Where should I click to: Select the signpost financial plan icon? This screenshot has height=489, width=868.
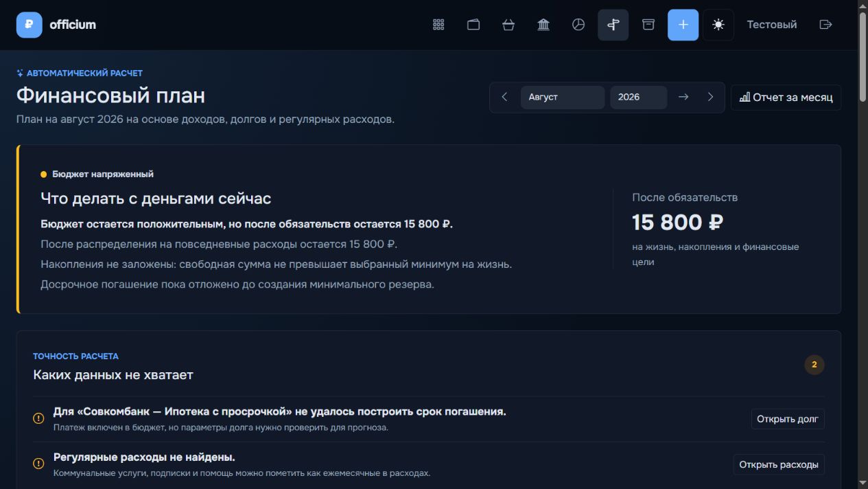pyautogui.click(x=613, y=25)
